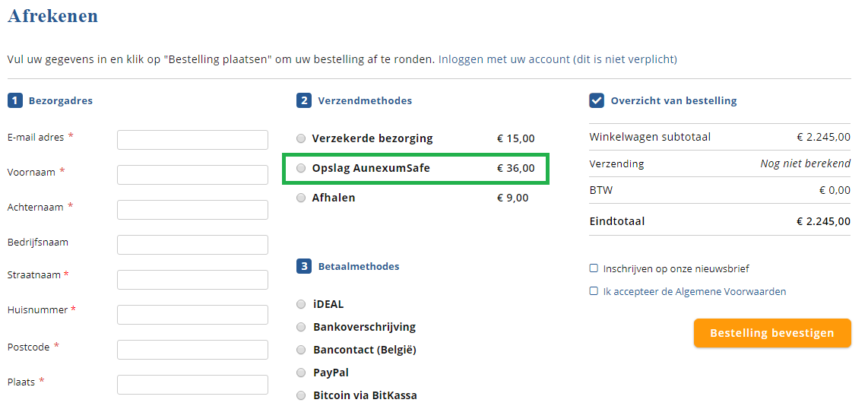Click the step 1 Bezorgadres number icon
The width and height of the screenshot is (868, 406).
tap(14, 100)
